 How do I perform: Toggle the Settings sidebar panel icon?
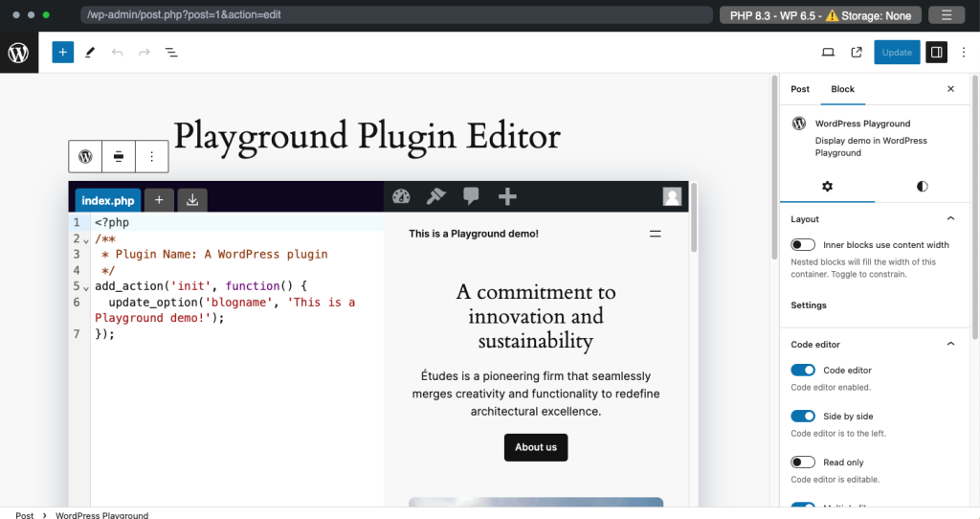point(936,53)
